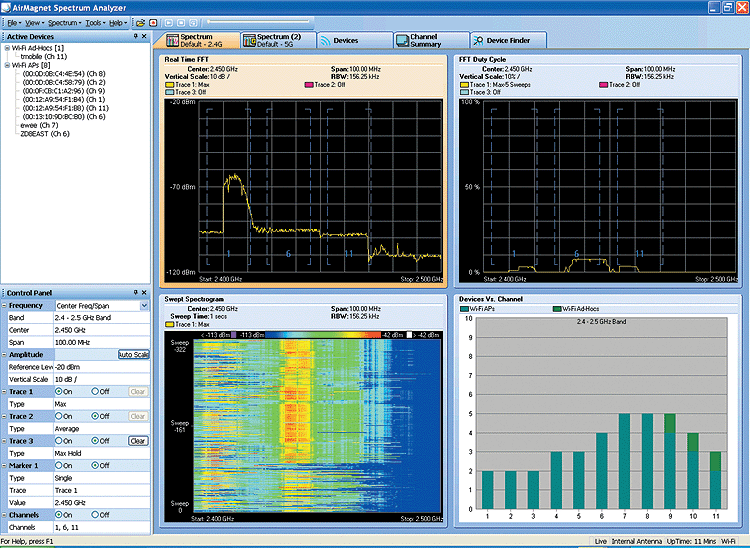Click the Center value 2.450 GHz field
This screenshot has height=548, width=750.
102,330
